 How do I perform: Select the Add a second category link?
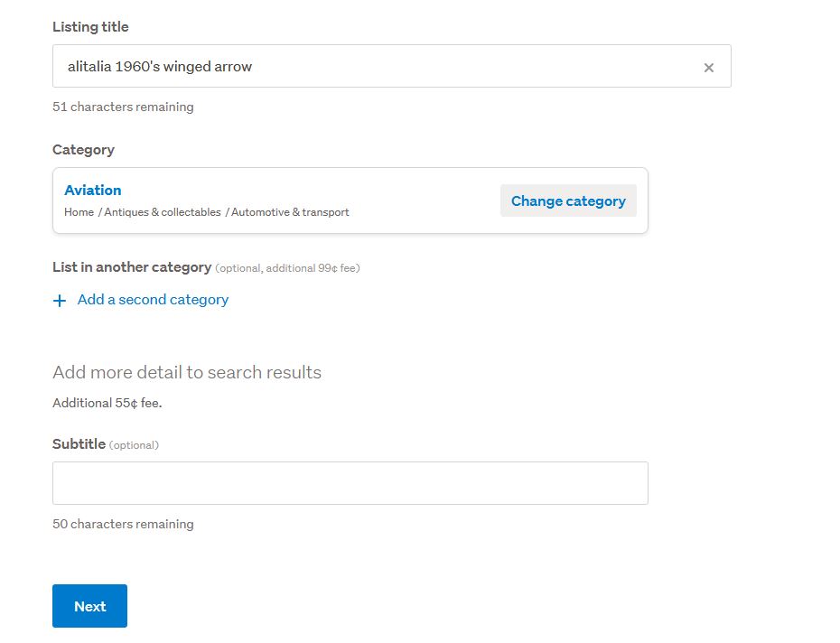(x=153, y=300)
